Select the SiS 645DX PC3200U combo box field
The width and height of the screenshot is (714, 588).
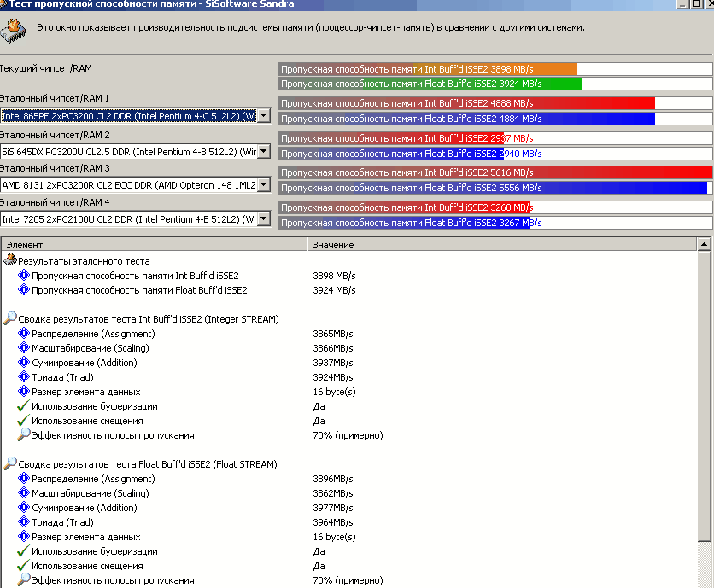point(135,152)
